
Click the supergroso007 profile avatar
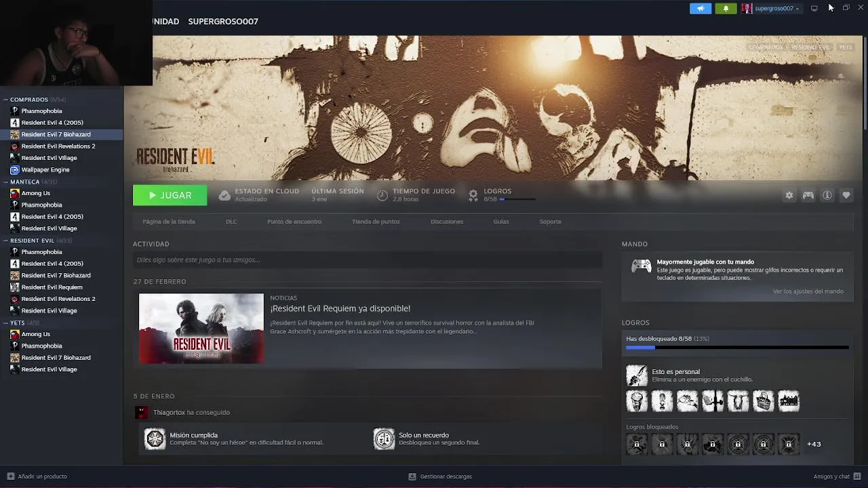click(747, 8)
